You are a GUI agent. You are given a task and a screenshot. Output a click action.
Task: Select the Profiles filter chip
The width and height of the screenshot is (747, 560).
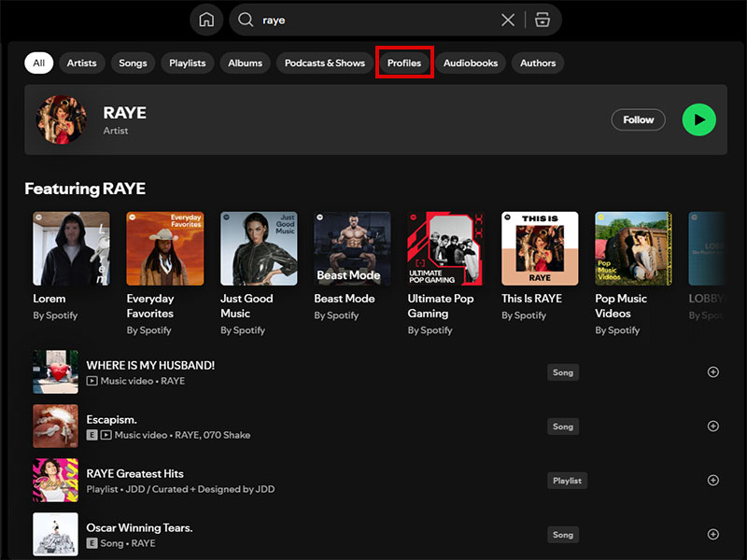click(x=404, y=63)
